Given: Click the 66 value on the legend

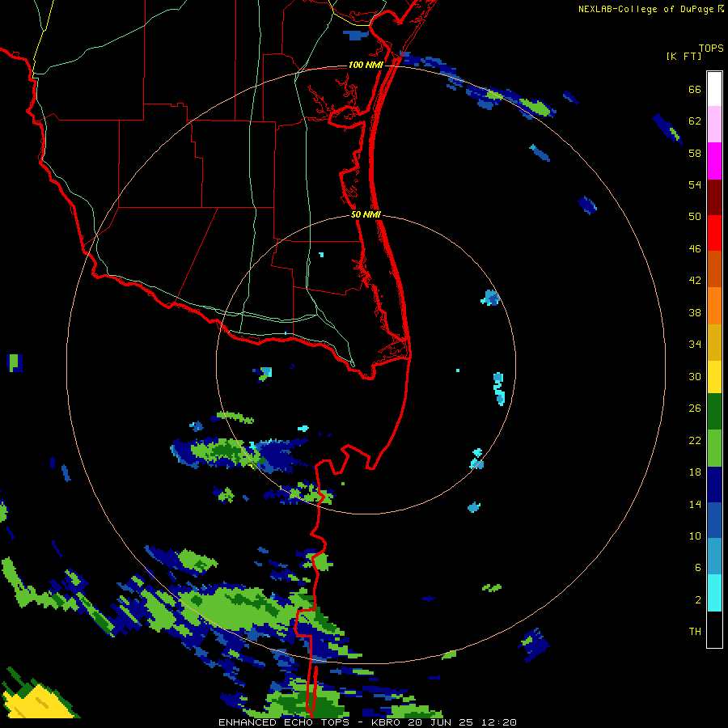Looking at the screenshot, I should (x=695, y=89).
